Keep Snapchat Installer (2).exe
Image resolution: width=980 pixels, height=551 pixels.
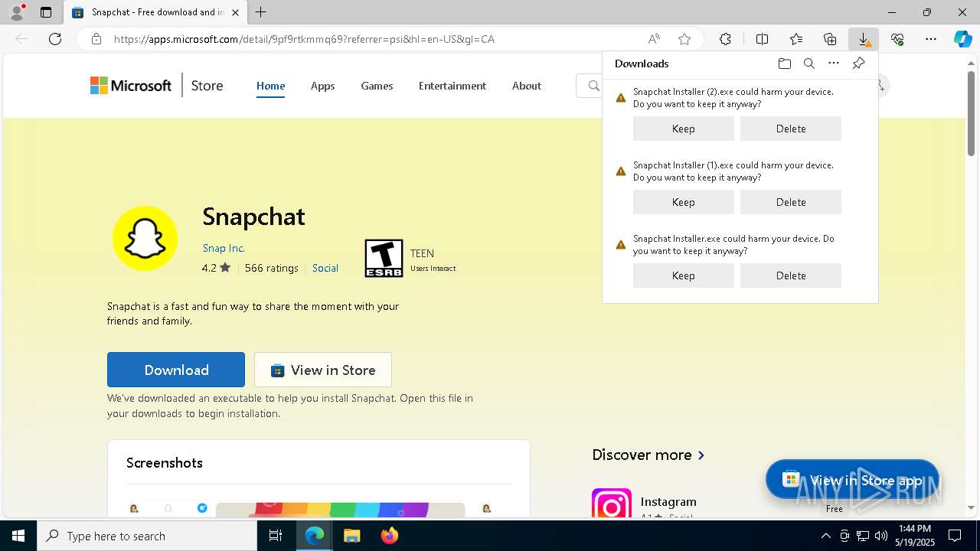pos(683,129)
